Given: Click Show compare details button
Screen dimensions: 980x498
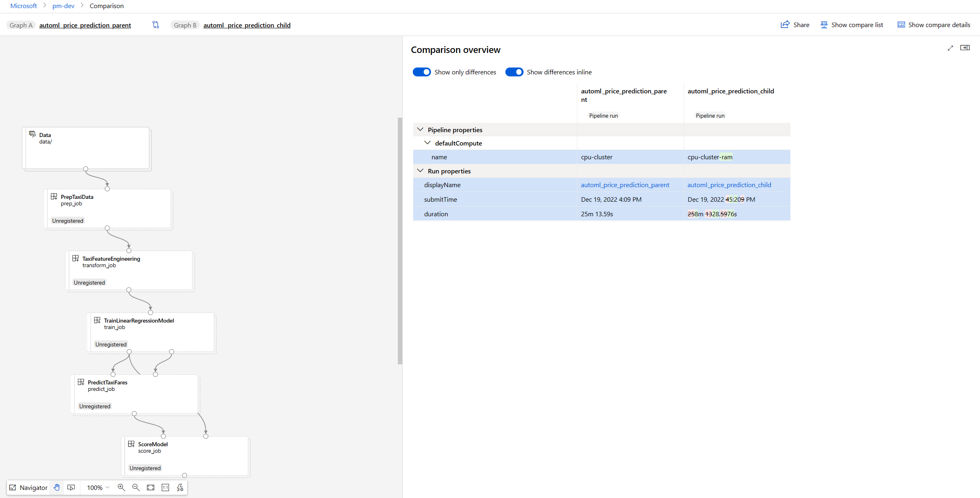Looking at the screenshot, I should point(934,25).
